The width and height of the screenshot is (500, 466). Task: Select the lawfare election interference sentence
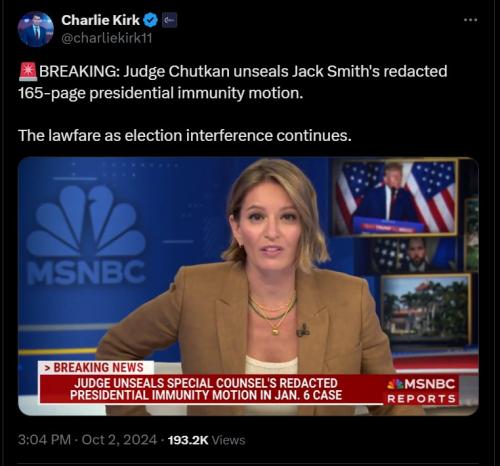pos(185,136)
